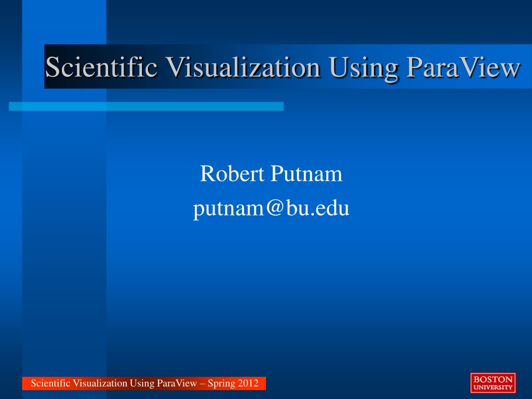
Task: Select the presenter name 'Robert Putnam'
Action: click(271, 174)
